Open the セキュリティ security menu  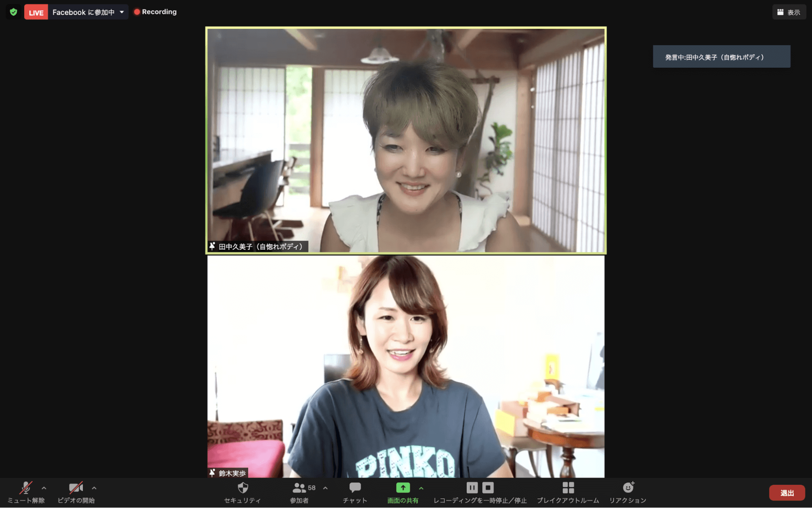point(243,493)
